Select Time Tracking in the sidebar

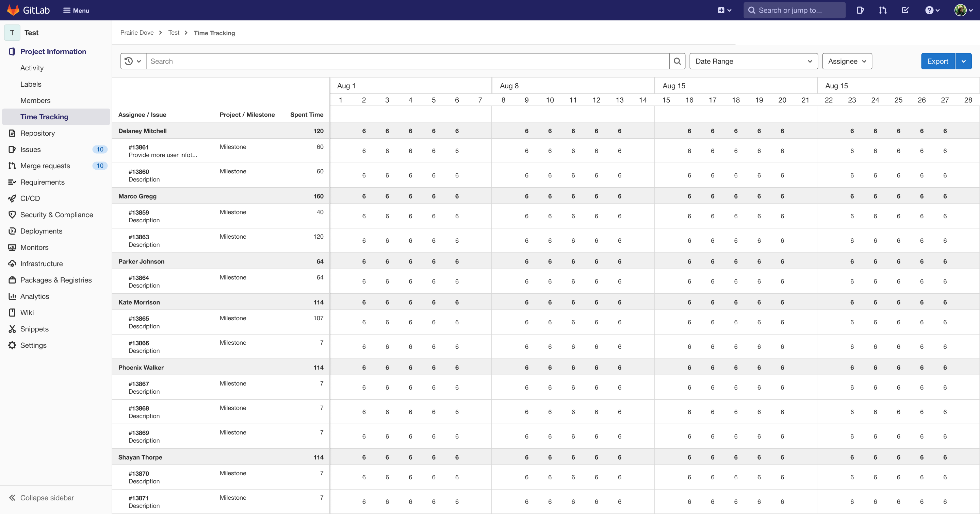[x=44, y=117]
